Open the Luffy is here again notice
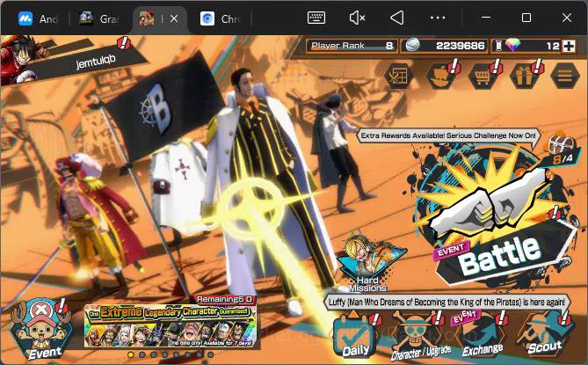 point(446,302)
